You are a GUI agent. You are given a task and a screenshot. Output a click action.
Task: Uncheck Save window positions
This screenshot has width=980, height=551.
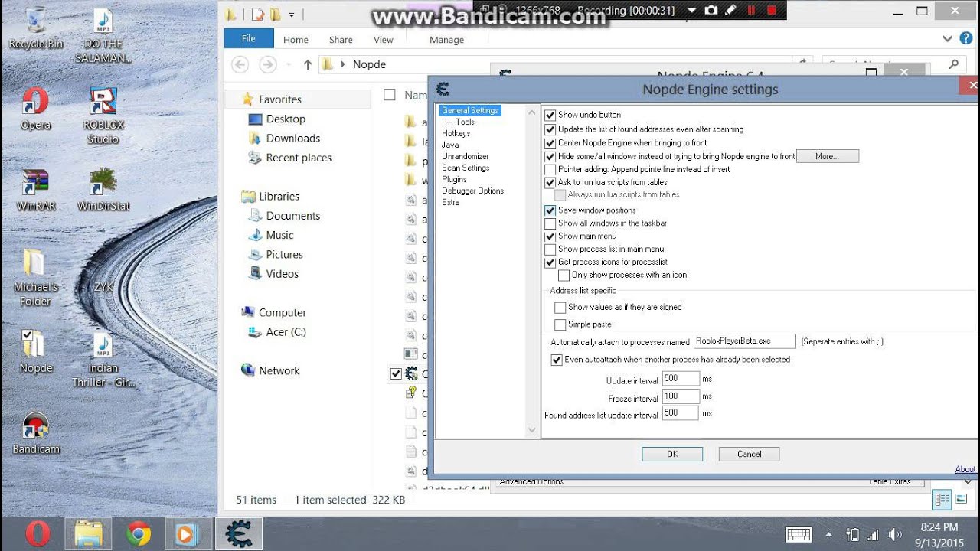point(550,210)
